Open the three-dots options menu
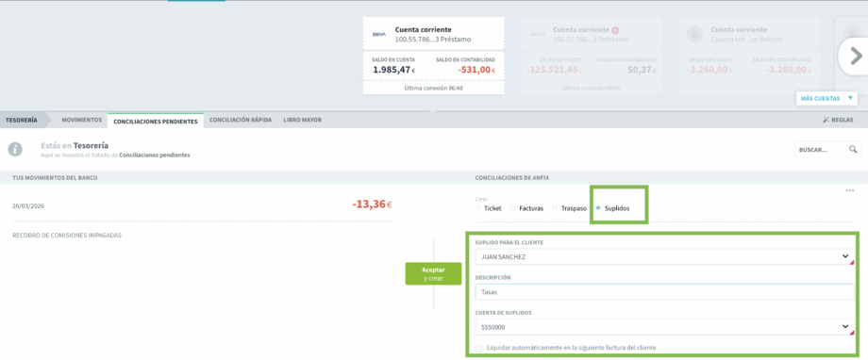This screenshot has height=360, width=868. pos(850,190)
